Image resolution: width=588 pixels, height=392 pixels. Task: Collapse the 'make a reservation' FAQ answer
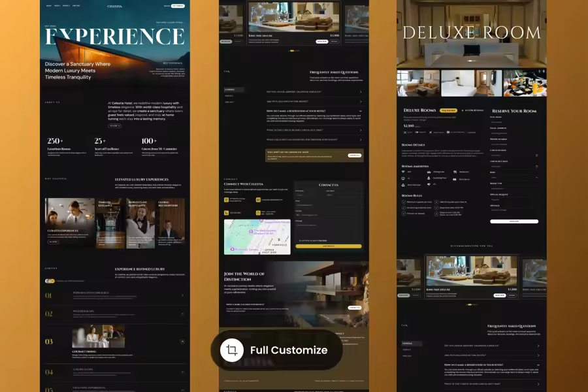360,111
